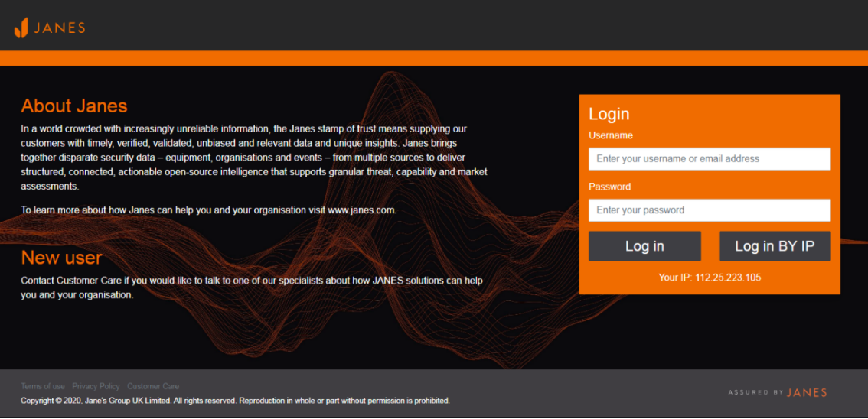Image resolution: width=868 pixels, height=419 pixels.
Task: Click the Copyright 2020 Jane's Group notice
Action: coord(235,400)
